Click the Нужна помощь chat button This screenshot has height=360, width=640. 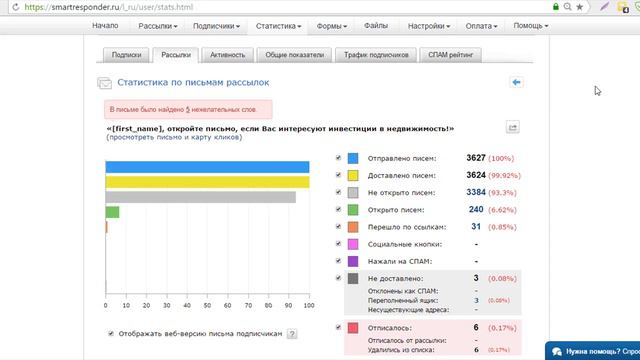pos(593,351)
